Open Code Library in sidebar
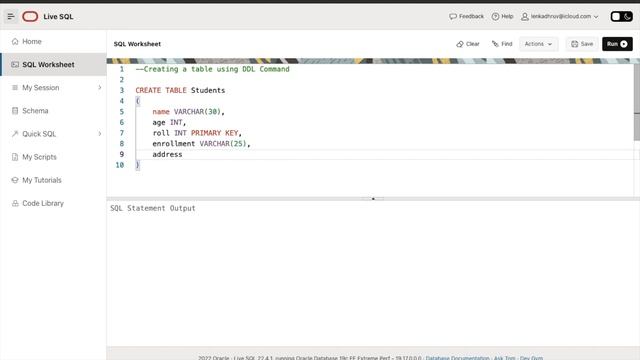The width and height of the screenshot is (640, 360). click(x=53, y=203)
